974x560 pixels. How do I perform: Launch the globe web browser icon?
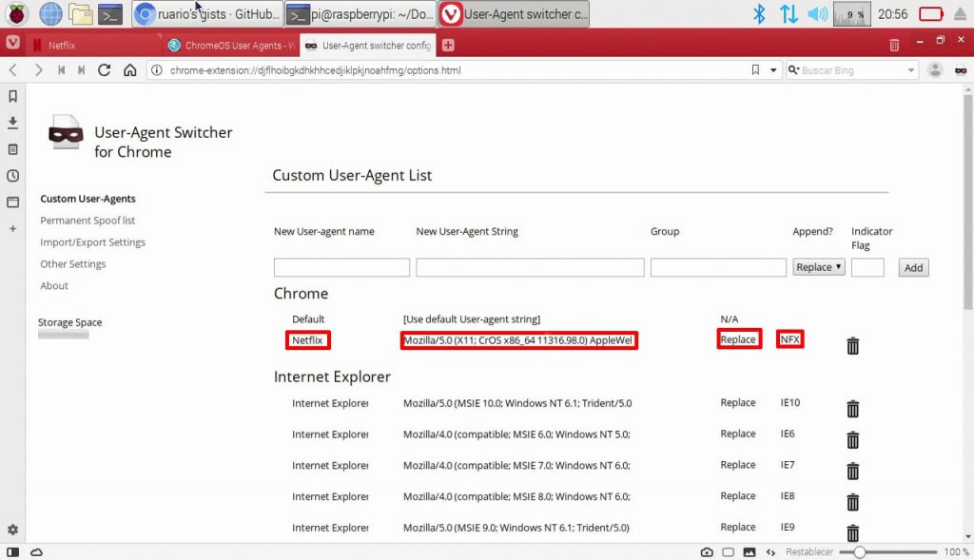(x=50, y=13)
